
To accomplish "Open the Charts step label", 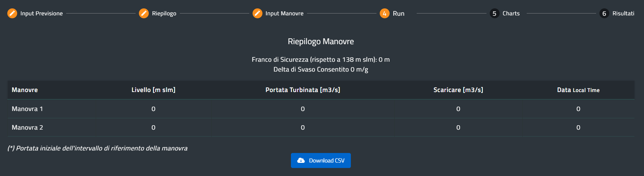I will point(511,14).
